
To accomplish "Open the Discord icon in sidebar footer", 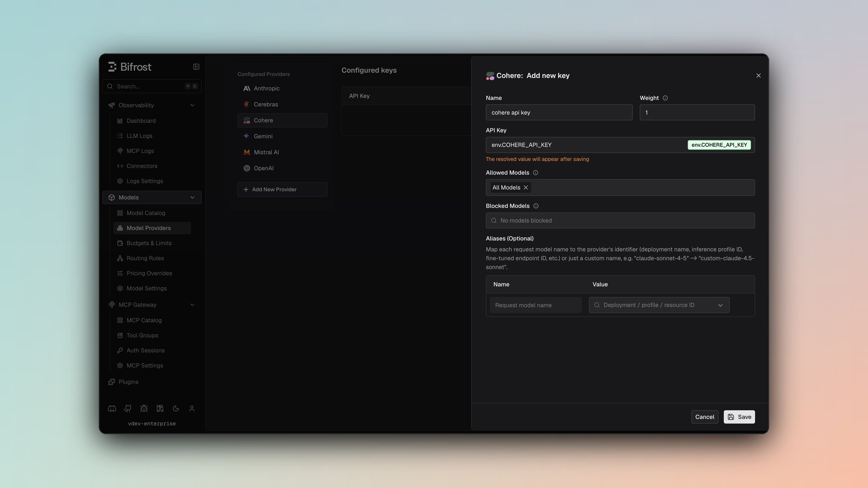I will pos(112,408).
